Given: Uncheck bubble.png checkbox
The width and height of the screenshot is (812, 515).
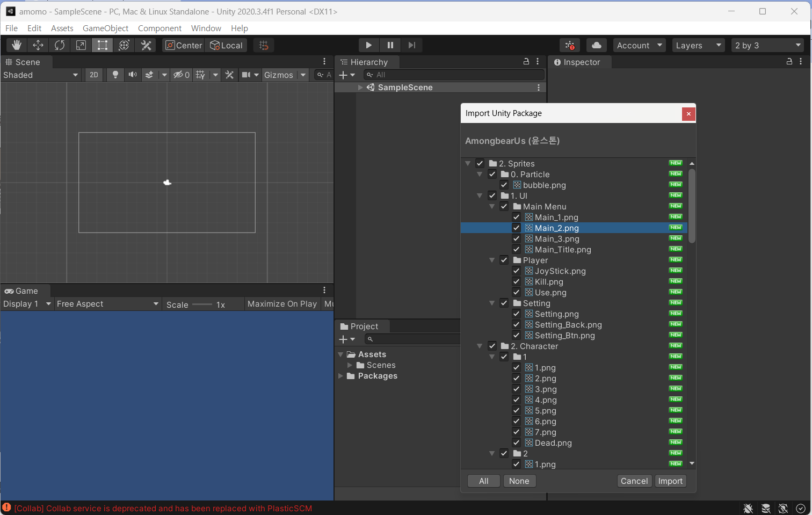Looking at the screenshot, I should [504, 185].
